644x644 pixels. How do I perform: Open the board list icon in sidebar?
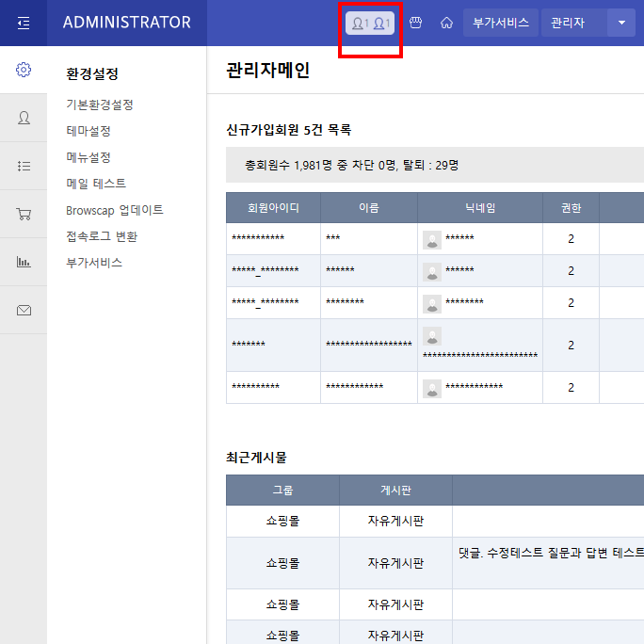click(24, 166)
